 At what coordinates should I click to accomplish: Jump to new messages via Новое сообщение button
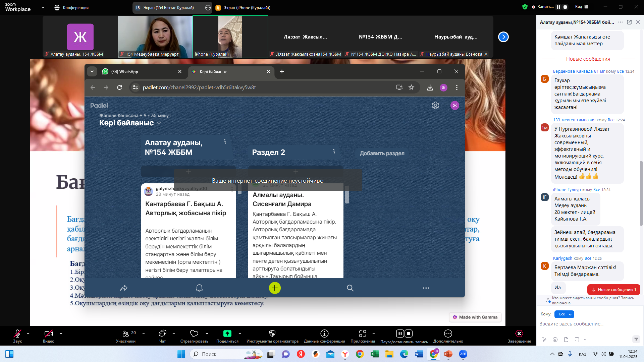click(613, 289)
